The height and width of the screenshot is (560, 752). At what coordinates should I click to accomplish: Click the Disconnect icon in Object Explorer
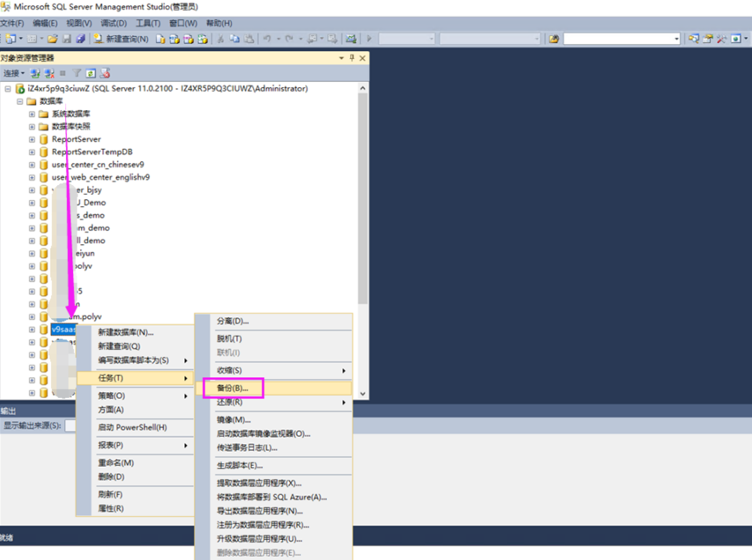[49, 73]
